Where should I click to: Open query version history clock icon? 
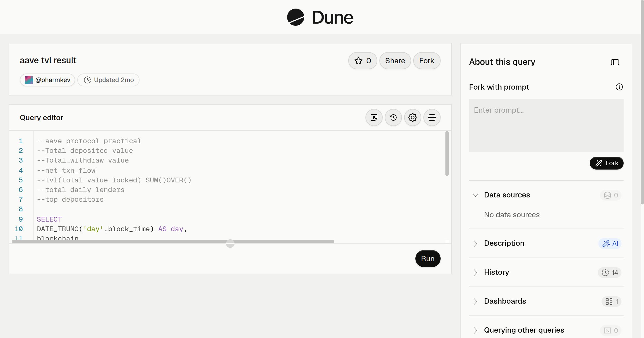click(393, 117)
